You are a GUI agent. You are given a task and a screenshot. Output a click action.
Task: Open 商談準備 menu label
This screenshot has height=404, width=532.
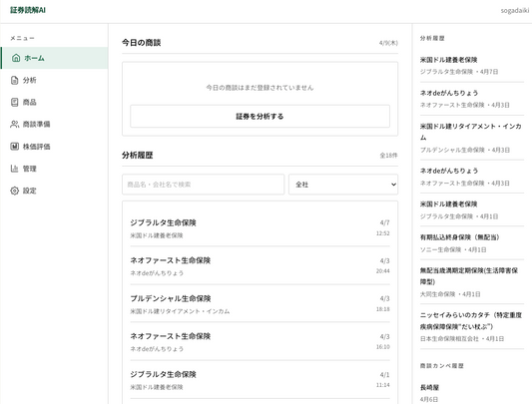36,124
